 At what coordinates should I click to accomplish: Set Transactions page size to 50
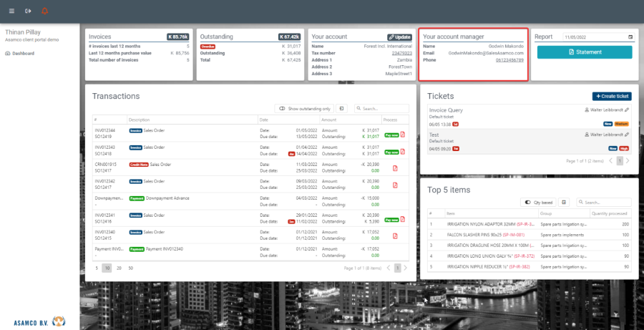128,268
